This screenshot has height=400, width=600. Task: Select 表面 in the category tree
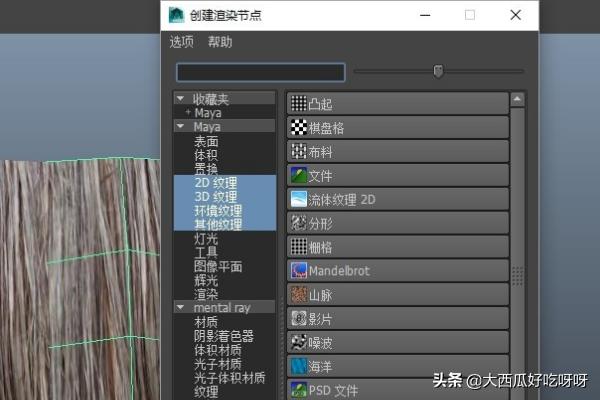coord(206,141)
